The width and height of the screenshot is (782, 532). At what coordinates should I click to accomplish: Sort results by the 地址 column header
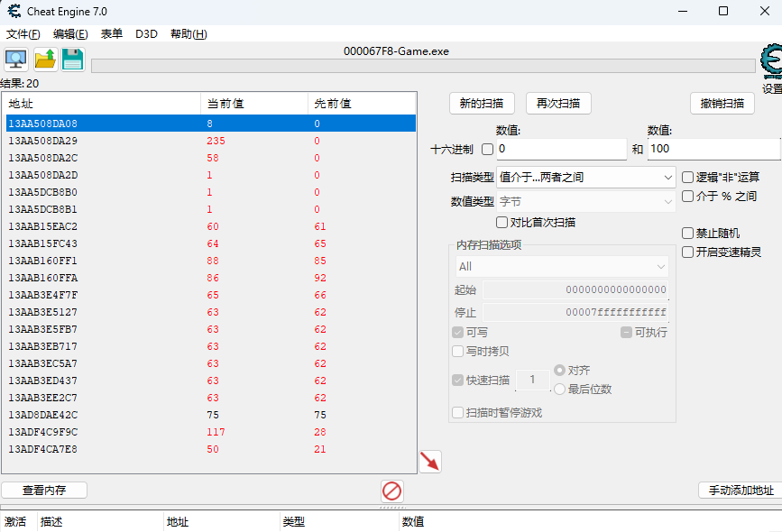pyautogui.click(x=103, y=104)
